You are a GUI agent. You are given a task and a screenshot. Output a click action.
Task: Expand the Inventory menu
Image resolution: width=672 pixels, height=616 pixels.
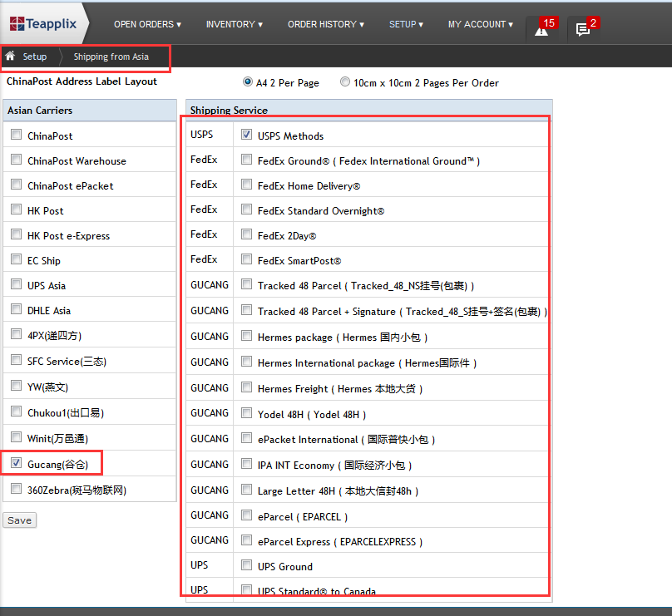point(234,24)
